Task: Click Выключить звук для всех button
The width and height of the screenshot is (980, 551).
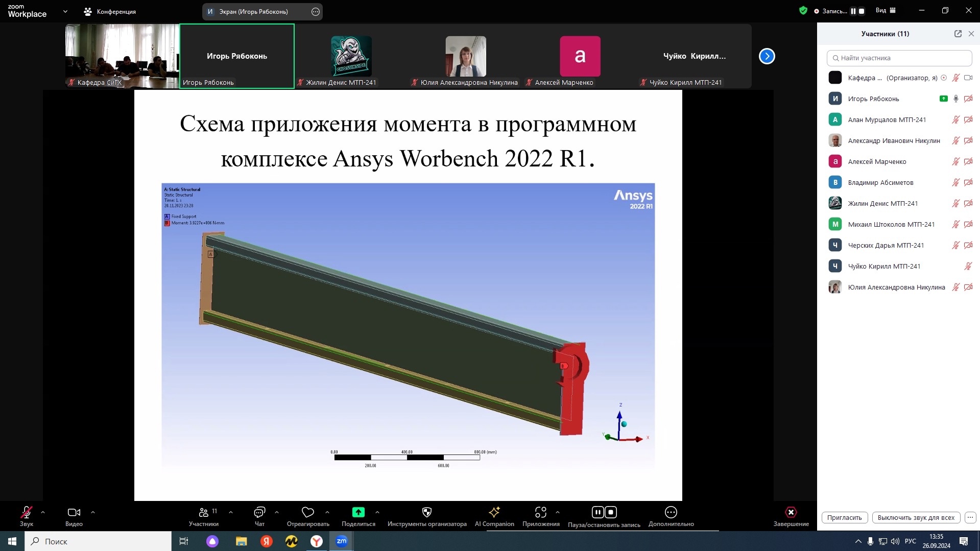Action: tap(916, 517)
